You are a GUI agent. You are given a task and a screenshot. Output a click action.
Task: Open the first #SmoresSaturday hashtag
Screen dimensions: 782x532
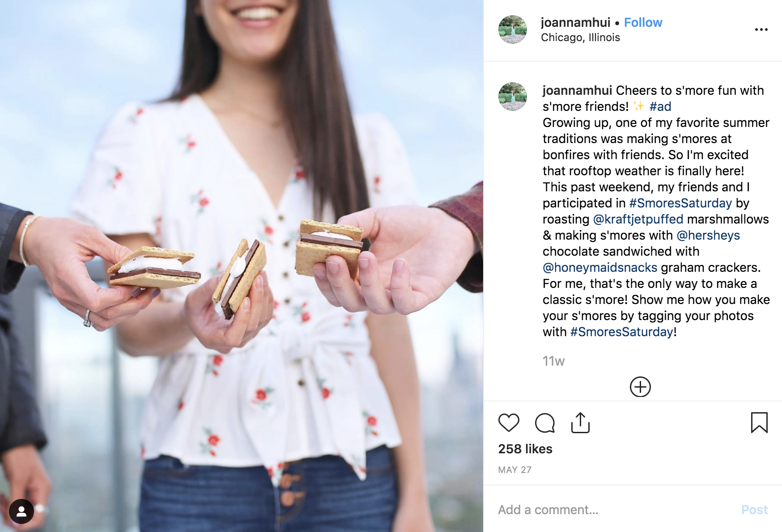pyautogui.click(x=680, y=203)
